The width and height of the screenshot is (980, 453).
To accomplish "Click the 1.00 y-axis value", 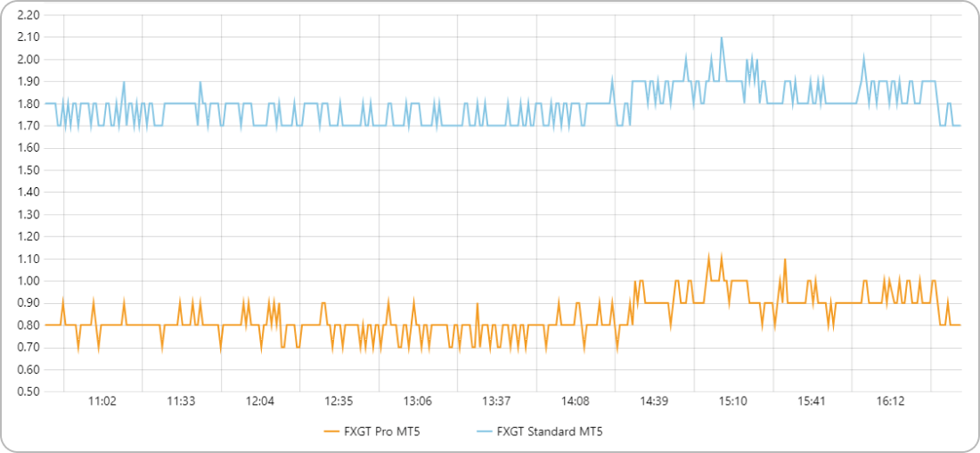I will tap(29, 281).
